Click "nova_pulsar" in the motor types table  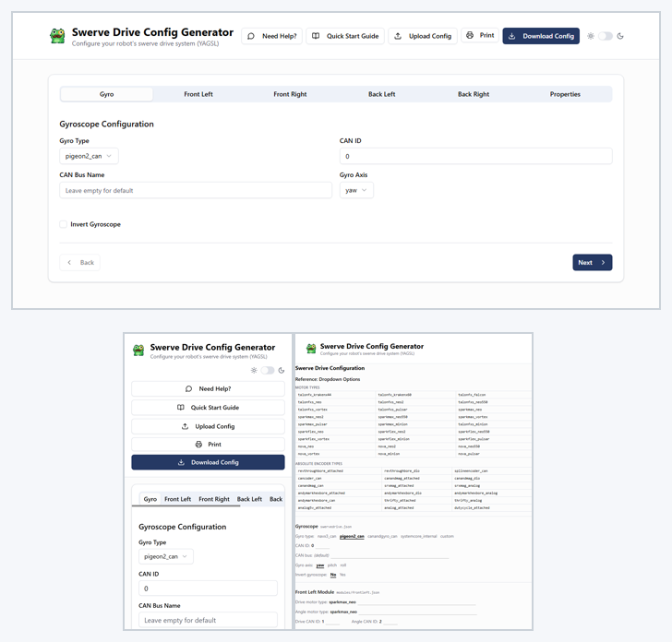click(x=469, y=454)
